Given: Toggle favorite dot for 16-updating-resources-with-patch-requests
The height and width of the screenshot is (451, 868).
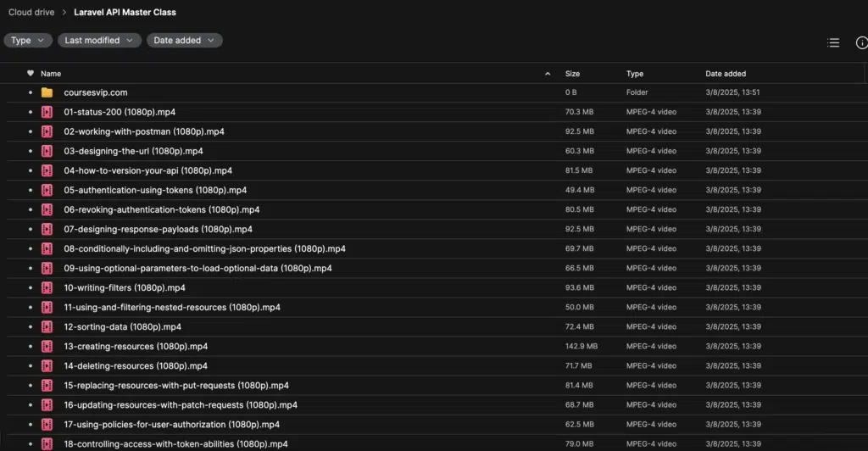Looking at the screenshot, I should point(31,405).
